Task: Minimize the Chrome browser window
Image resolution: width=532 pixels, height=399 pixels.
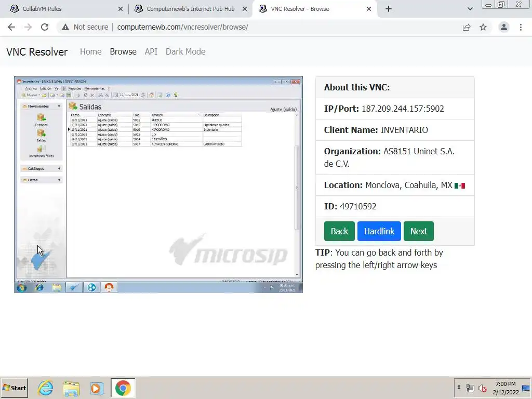Action: coord(488,5)
